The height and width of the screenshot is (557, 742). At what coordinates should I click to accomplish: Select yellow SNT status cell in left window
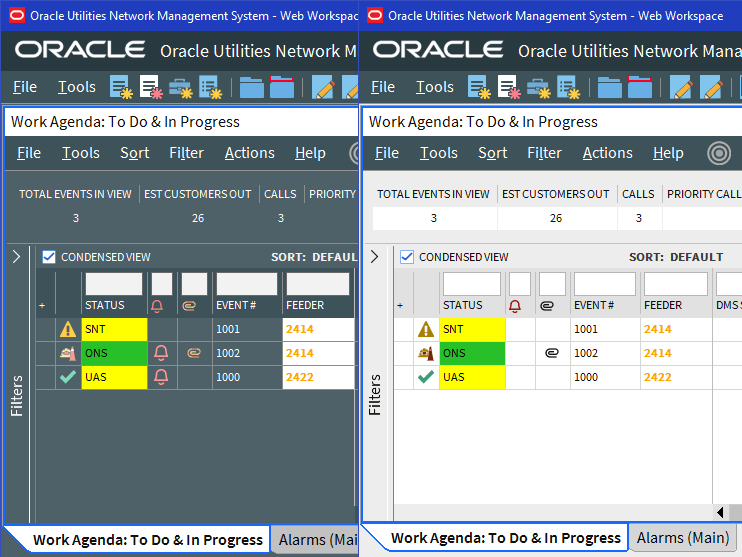coord(114,329)
